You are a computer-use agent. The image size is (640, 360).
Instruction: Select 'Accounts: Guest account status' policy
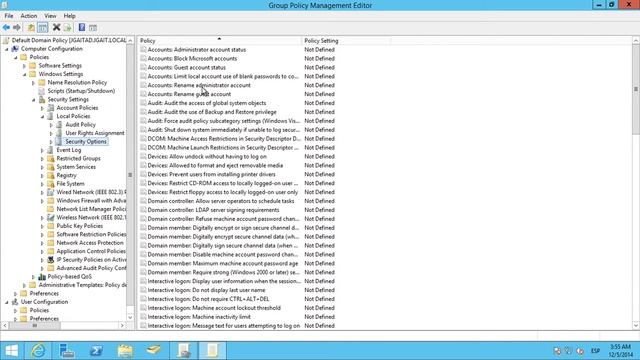tap(187, 68)
